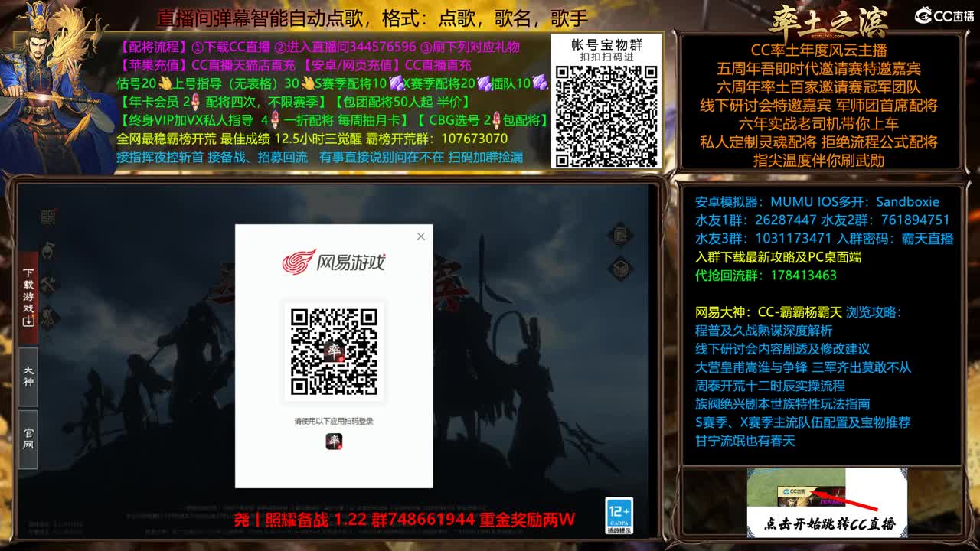
Task: Click the CC直播 logo at top right
Action: pyautogui.click(x=944, y=15)
